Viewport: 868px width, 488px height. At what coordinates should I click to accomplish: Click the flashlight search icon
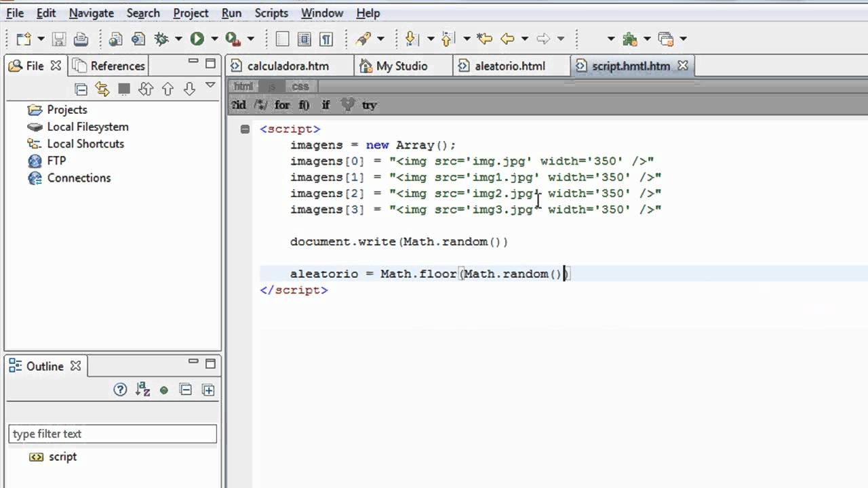(x=363, y=39)
